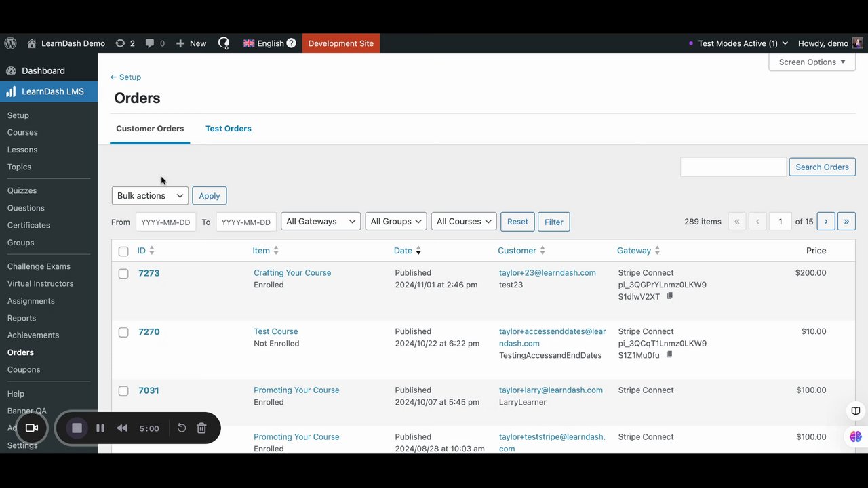Check the select-all orders checkbox
The height and width of the screenshot is (488, 868).
123,251
